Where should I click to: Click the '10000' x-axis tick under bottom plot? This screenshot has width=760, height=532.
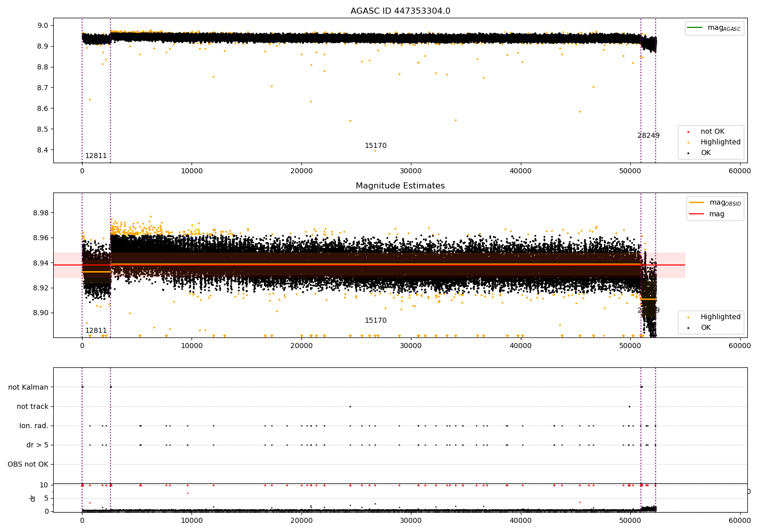[192, 520]
